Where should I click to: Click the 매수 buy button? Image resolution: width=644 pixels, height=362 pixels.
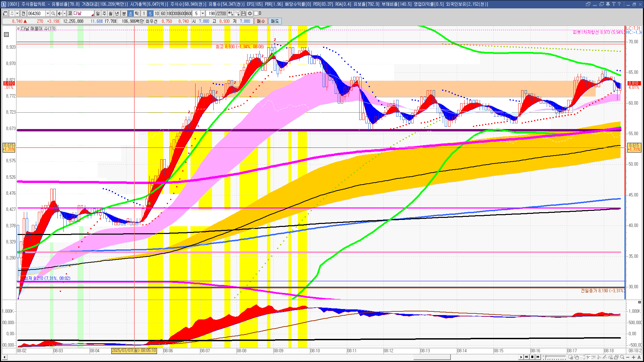point(261,21)
